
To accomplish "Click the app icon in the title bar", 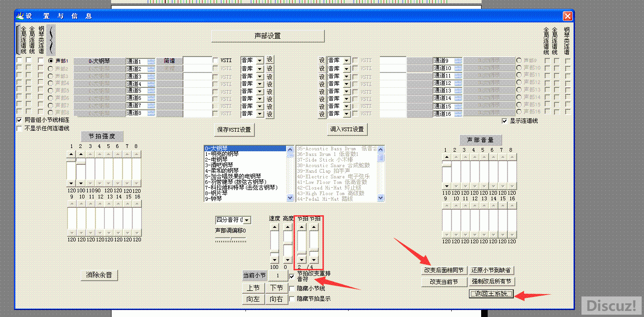I will (x=20, y=16).
